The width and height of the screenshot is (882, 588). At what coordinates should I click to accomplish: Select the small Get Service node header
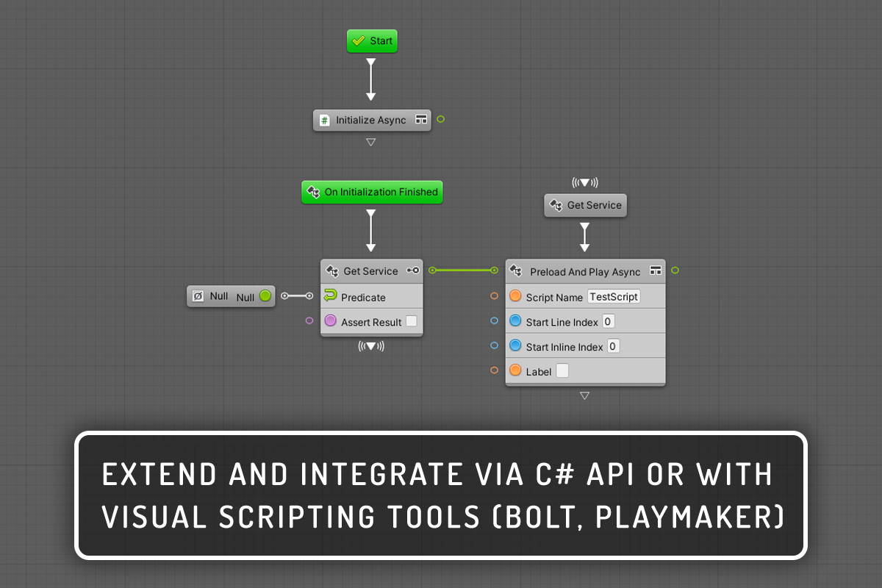pyautogui.click(x=586, y=205)
